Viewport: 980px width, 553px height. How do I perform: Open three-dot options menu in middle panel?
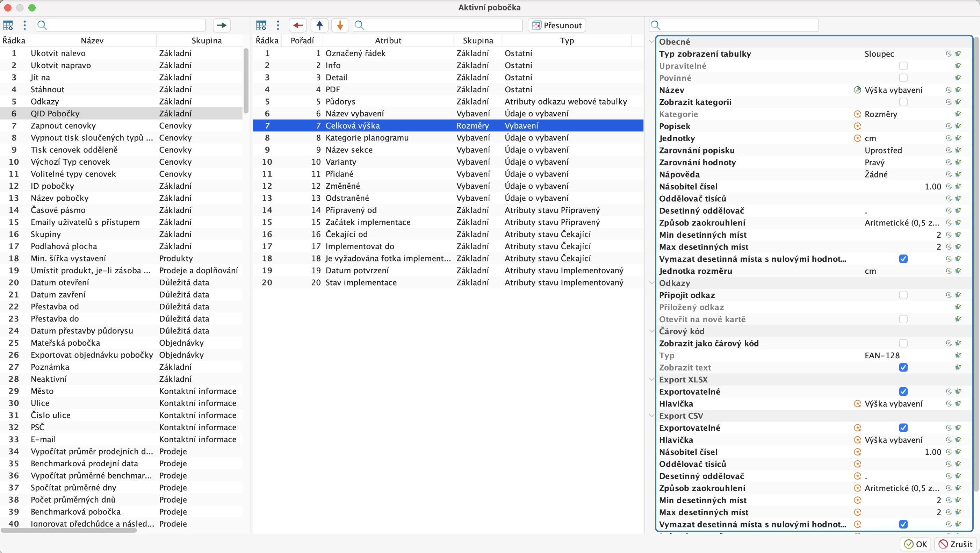pos(278,26)
